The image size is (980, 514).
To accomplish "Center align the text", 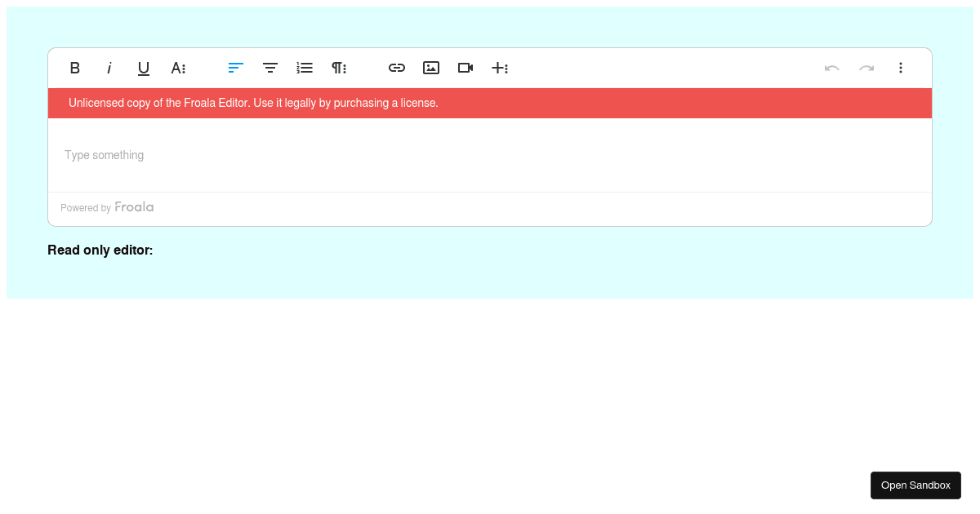I will tap(269, 68).
